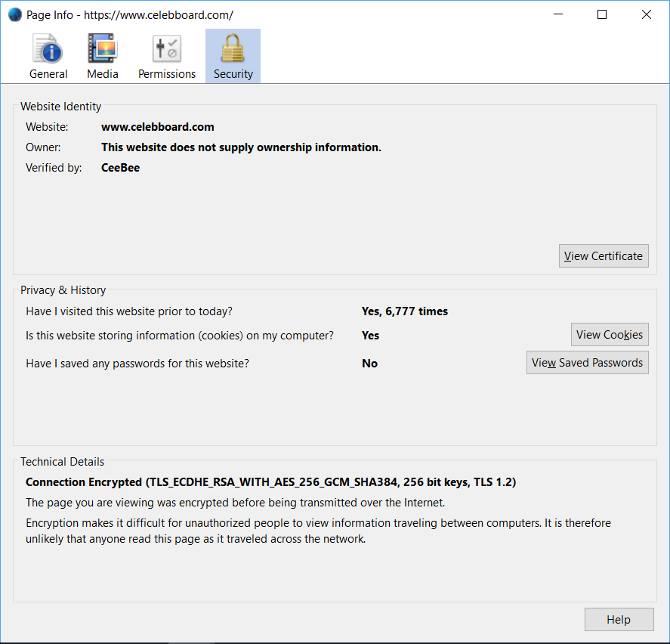The width and height of the screenshot is (670, 644).
Task: Click the 'Website:' label
Action: coord(47,127)
